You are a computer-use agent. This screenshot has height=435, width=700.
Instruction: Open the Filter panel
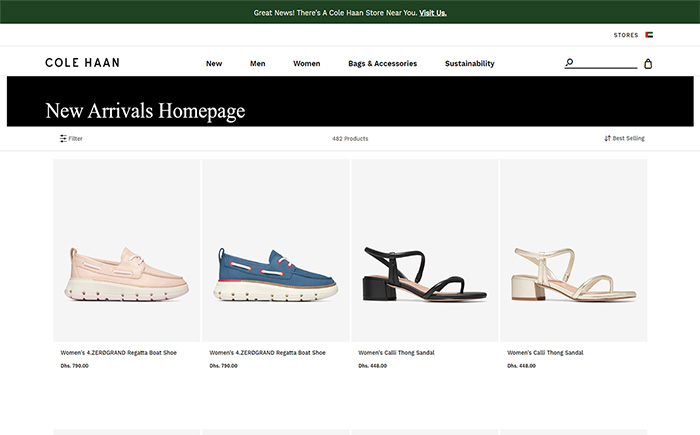71,138
